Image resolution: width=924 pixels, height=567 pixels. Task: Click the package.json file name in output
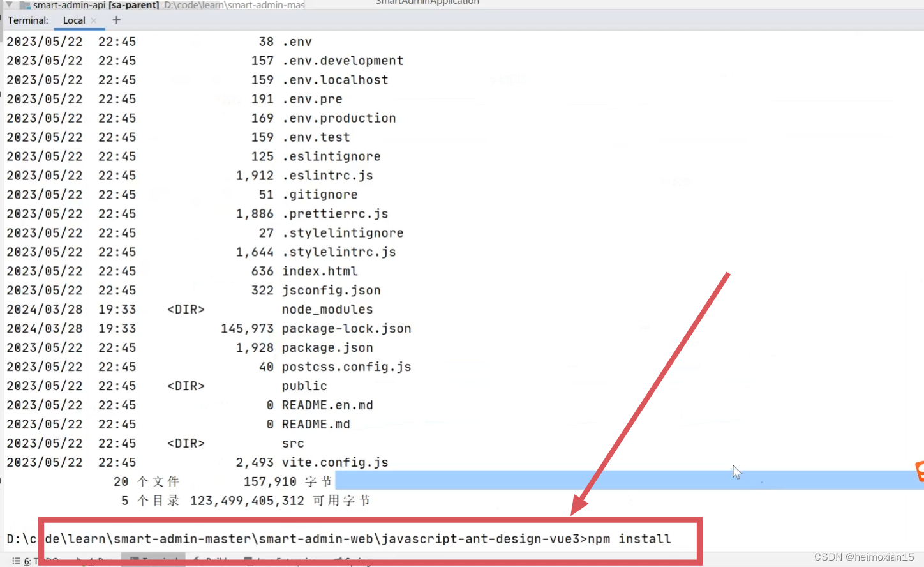coord(327,348)
